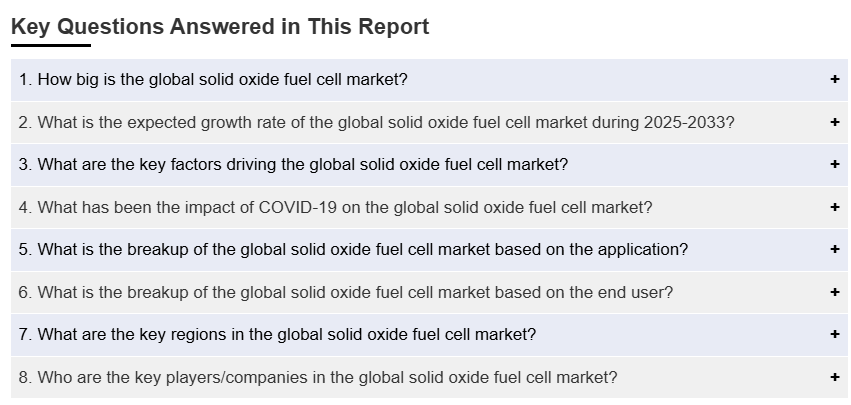Click question 7 text about key regions
This screenshot has height=405, width=851.
(x=277, y=334)
